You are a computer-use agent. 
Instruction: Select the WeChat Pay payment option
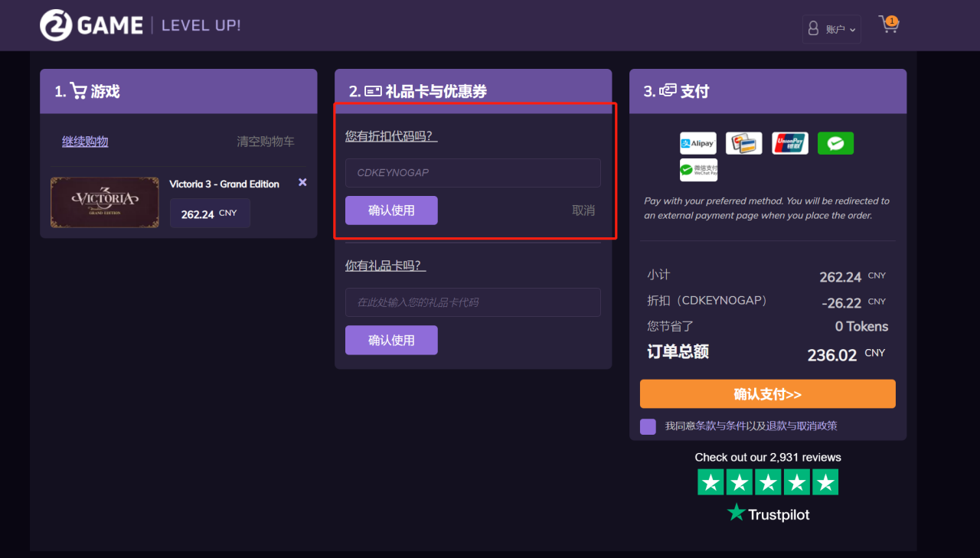click(698, 170)
